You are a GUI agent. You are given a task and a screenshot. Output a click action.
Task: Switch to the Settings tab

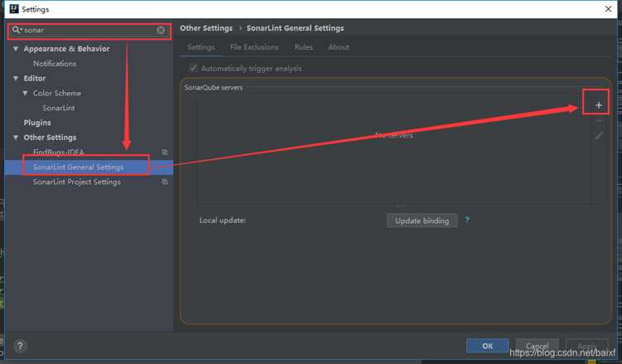[202, 47]
